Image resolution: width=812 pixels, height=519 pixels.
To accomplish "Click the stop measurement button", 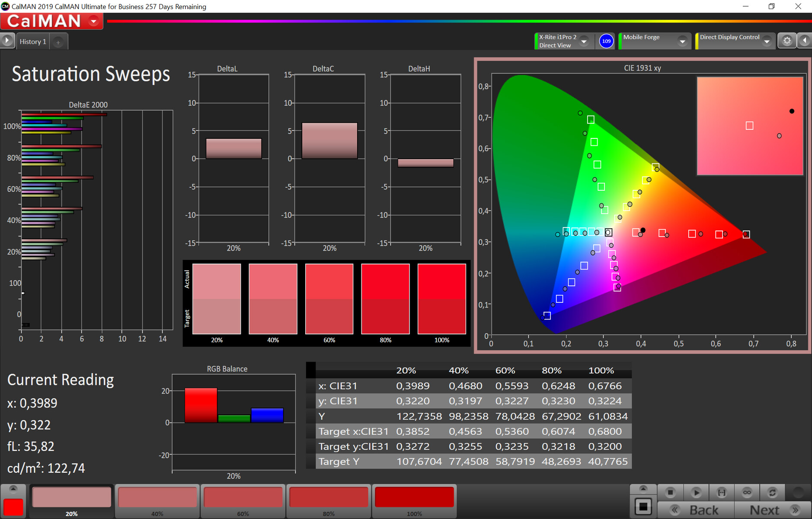I will click(x=670, y=492).
